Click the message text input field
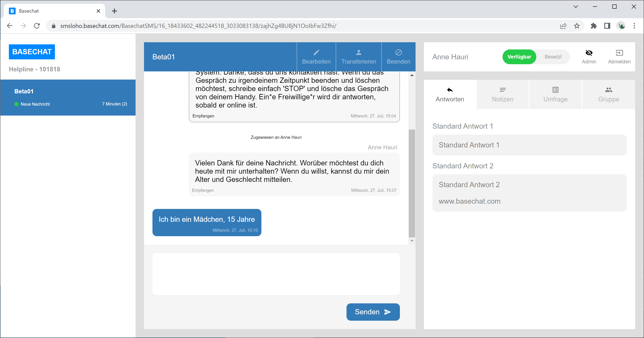 (x=276, y=274)
